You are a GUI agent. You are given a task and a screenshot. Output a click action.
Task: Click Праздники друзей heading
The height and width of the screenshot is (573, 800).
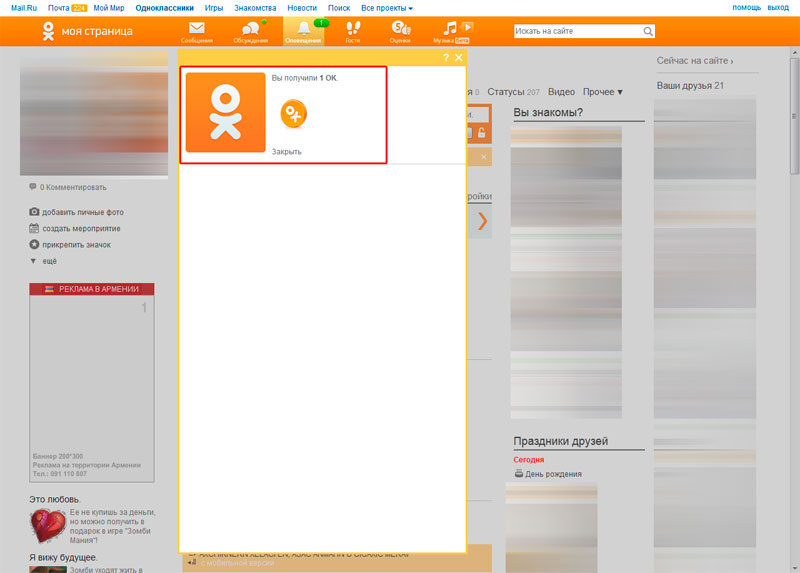(x=561, y=441)
